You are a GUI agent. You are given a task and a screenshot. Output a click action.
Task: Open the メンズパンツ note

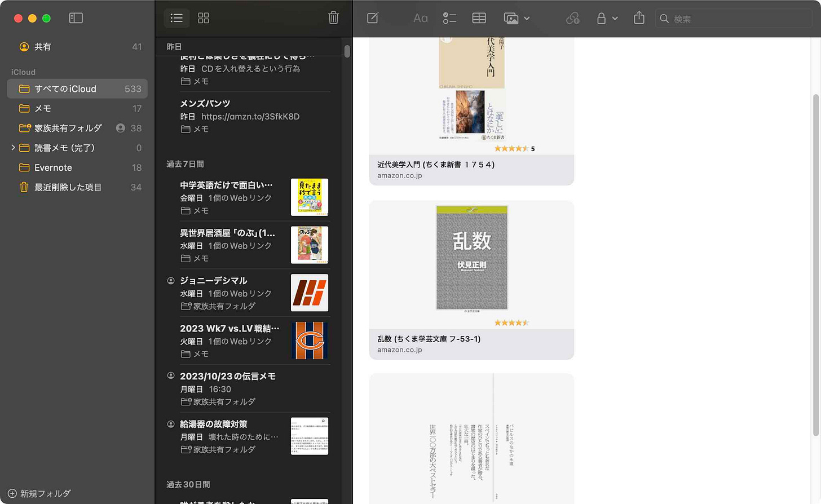248,116
